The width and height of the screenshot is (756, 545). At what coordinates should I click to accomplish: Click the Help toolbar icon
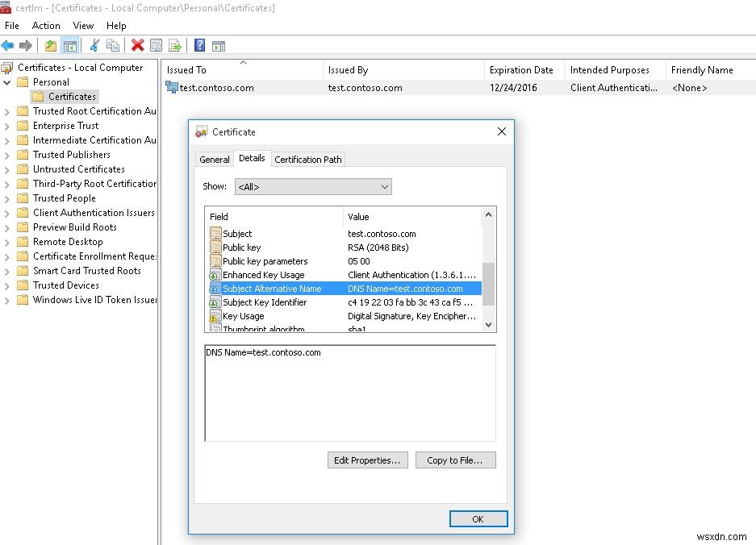198,45
